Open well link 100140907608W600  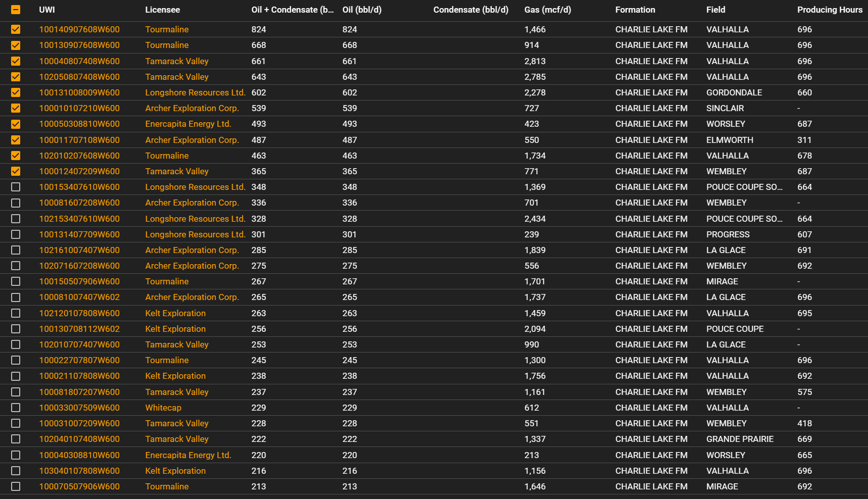[79, 29]
